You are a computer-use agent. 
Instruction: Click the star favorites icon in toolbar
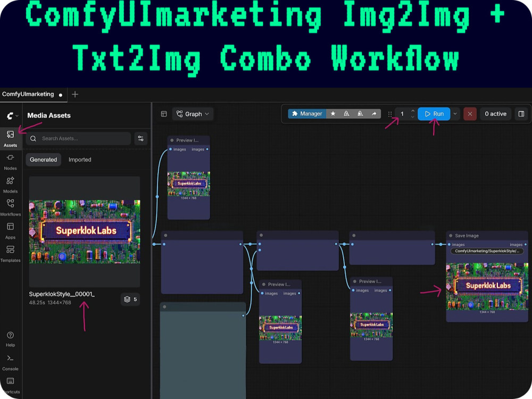click(x=333, y=114)
